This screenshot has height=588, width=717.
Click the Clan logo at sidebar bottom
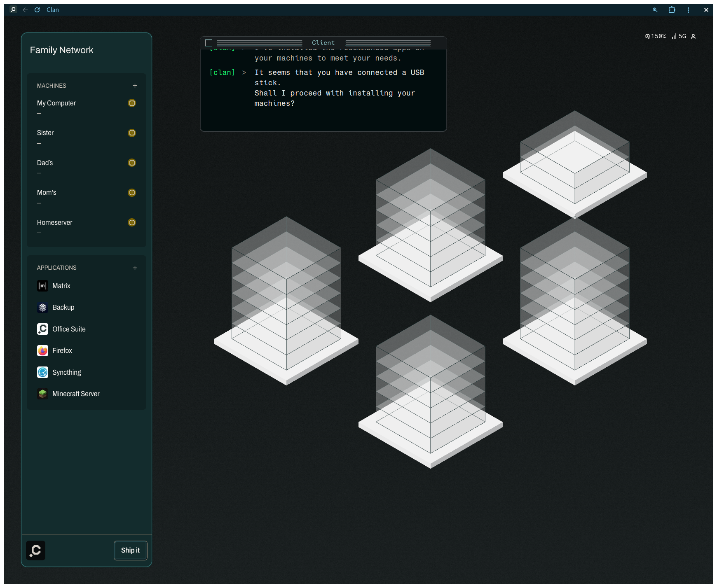[x=36, y=551]
